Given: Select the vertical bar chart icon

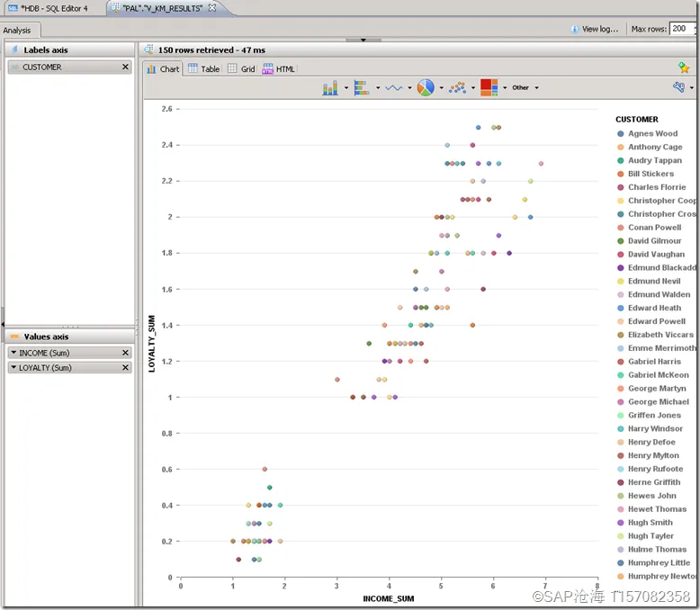Looking at the screenshot, I should pyautogui.click(x=330, y=87).
